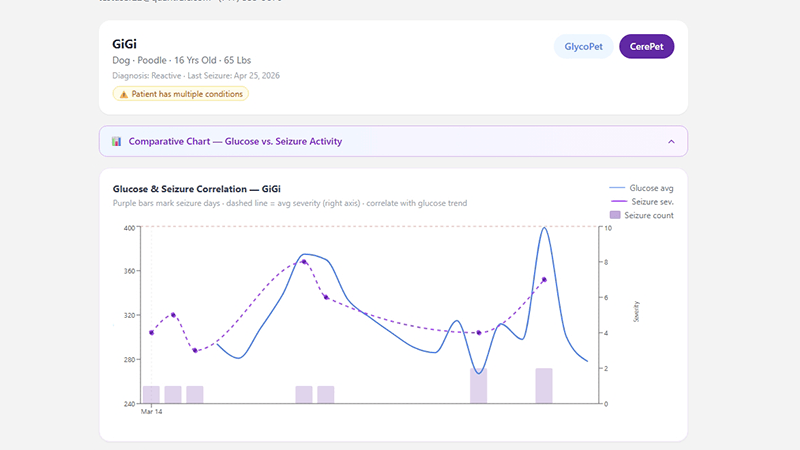This screenshot has height=450, width=800.
Task: Click the '400' glucose axis label
Action: (x=129, y=228)
